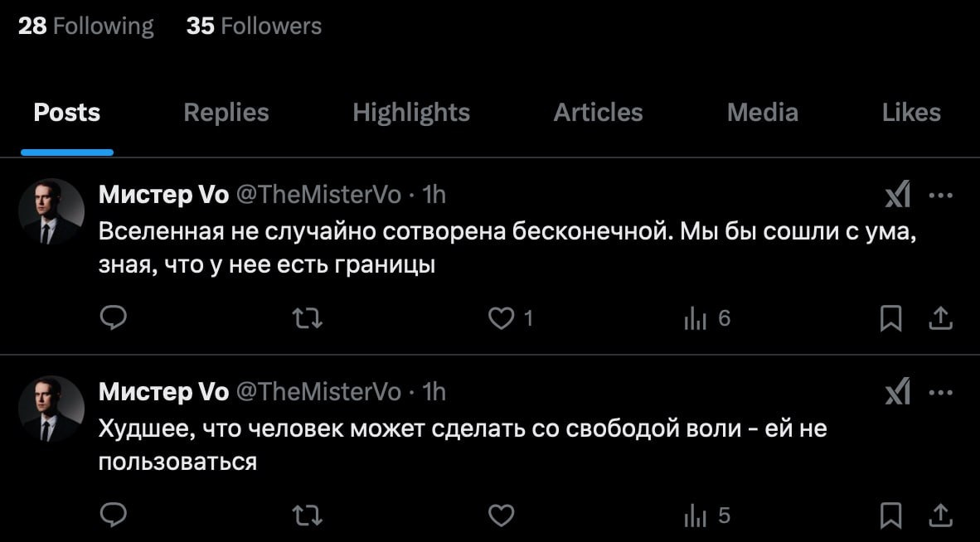The width and height of the screenshot is (980, 542).
Task: Open the more options menu on the first tweet
Action: click(943, 194)
